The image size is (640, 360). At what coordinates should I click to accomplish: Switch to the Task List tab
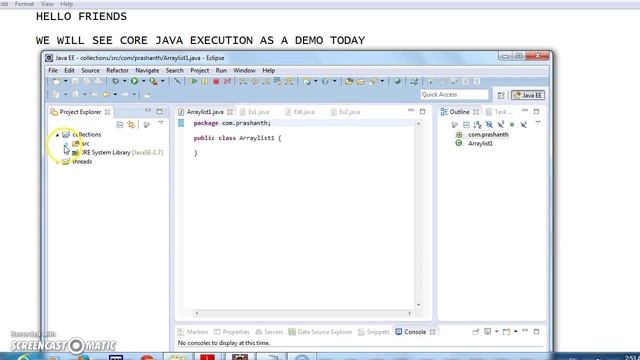(499, 112)
